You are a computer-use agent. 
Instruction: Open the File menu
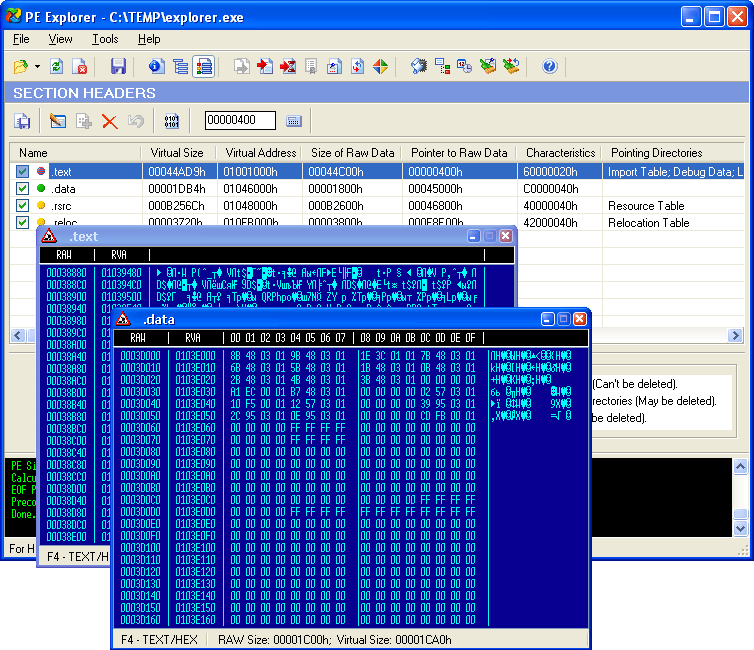coord(21,39)
